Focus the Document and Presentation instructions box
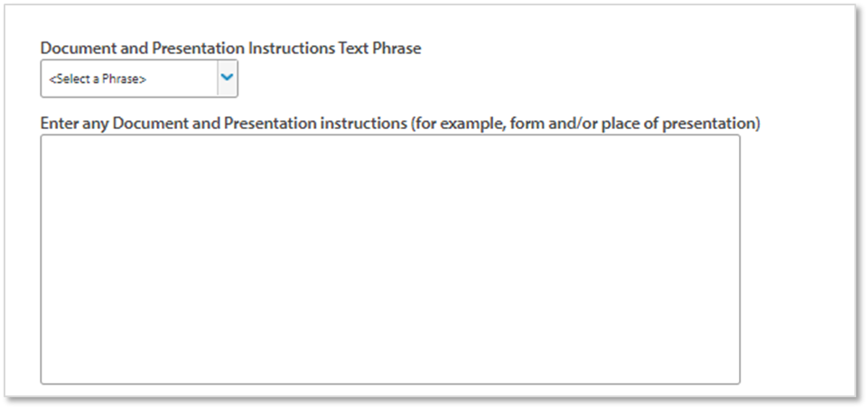 click(390, 259)
